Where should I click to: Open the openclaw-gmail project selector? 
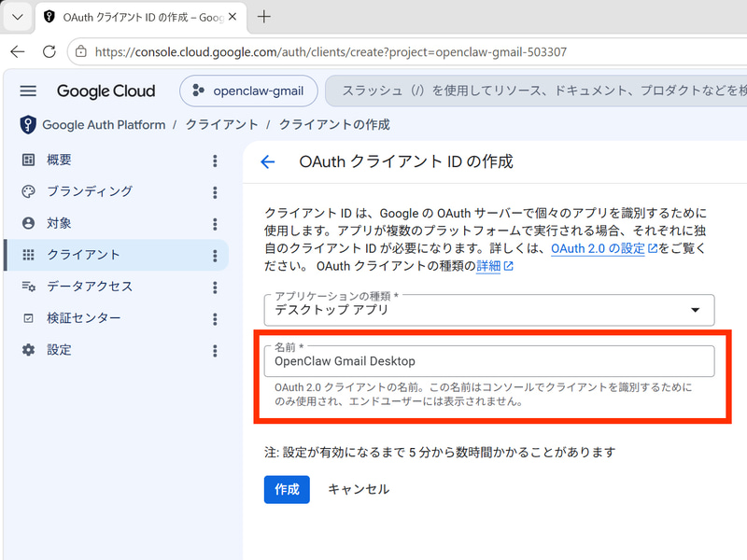(x=248, y=91)
